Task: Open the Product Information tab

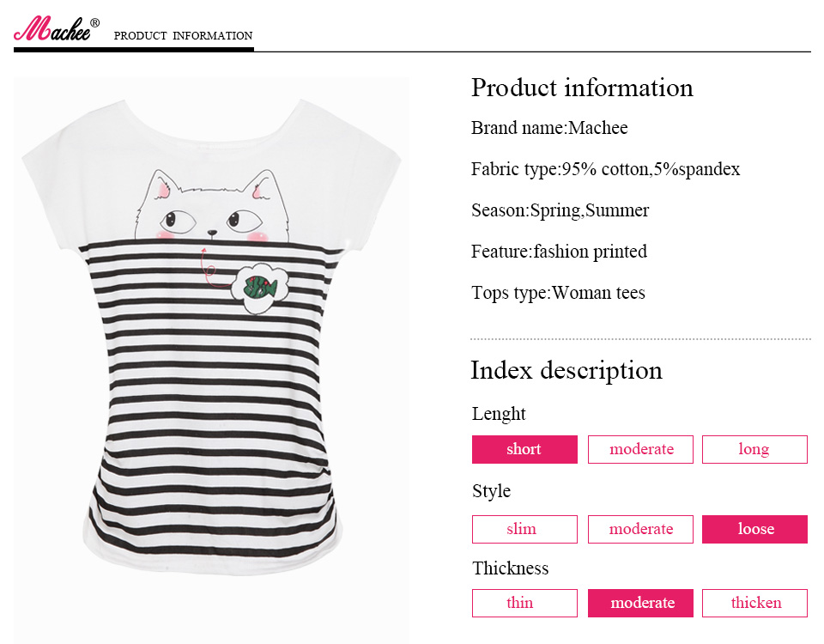Action: [x=183, y=36]
